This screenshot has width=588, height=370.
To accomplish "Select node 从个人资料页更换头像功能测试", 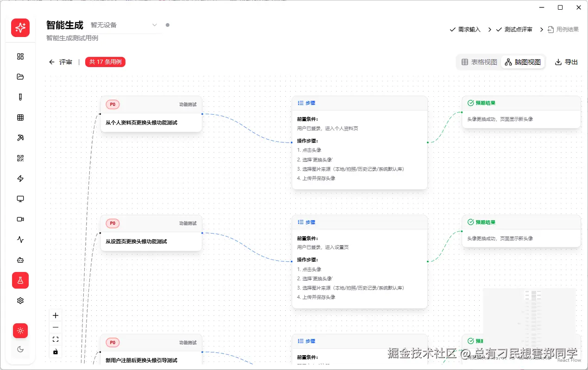I will [x=151, y=114].
